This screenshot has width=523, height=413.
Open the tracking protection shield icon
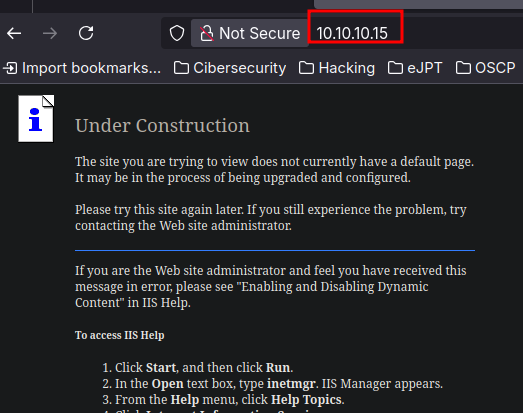[x=177, y=33]
